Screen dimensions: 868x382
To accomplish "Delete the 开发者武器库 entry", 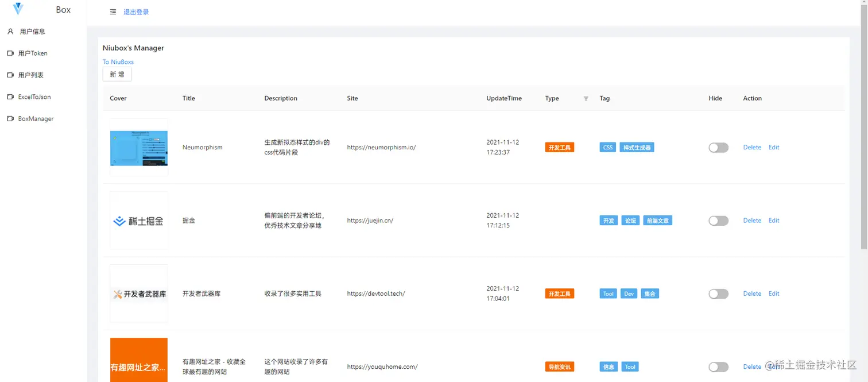I will (x=752, y=294).
